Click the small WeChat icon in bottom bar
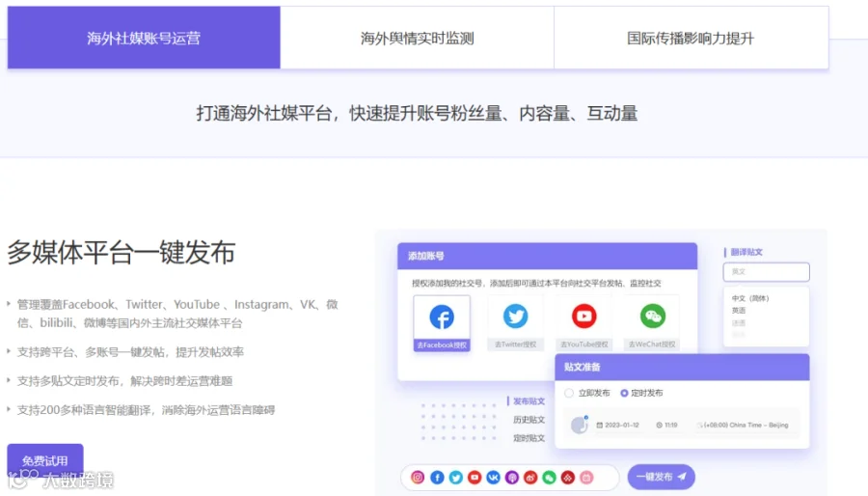 549,477
